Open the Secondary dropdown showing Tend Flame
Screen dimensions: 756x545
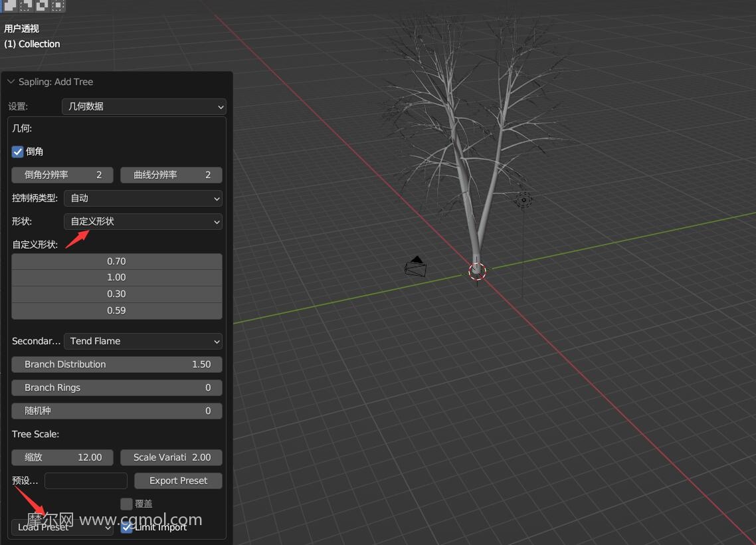[143, 342]
